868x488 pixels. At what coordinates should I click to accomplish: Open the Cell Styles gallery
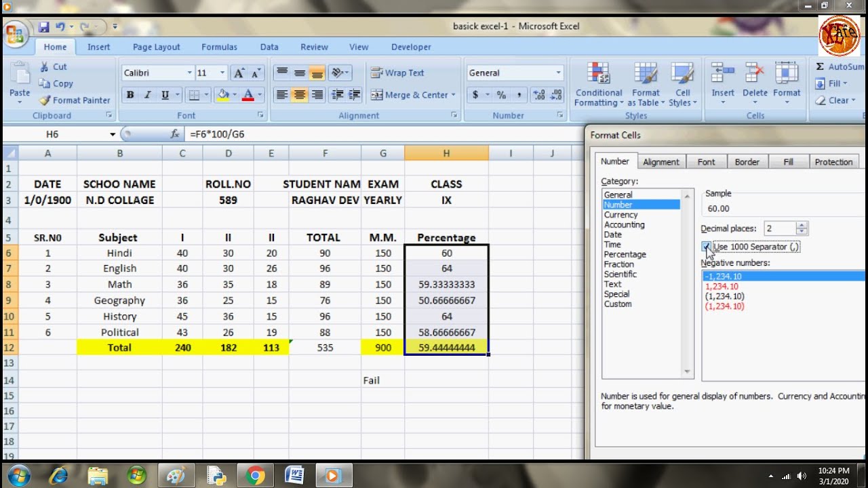682,84
